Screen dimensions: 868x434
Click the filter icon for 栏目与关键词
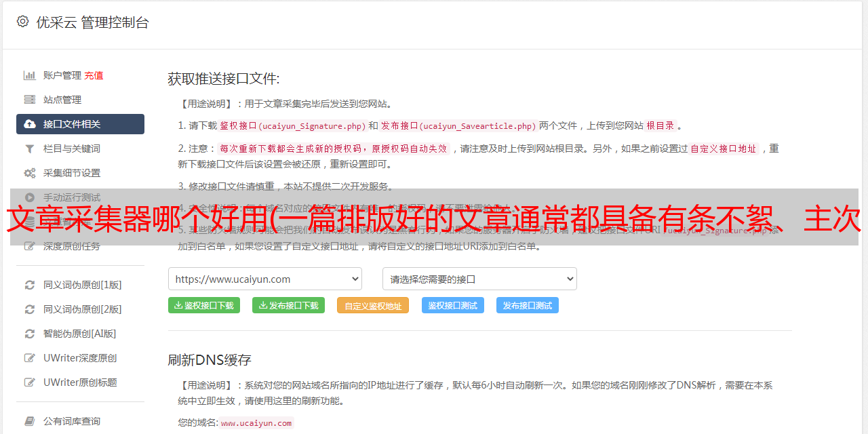point(30,149)
